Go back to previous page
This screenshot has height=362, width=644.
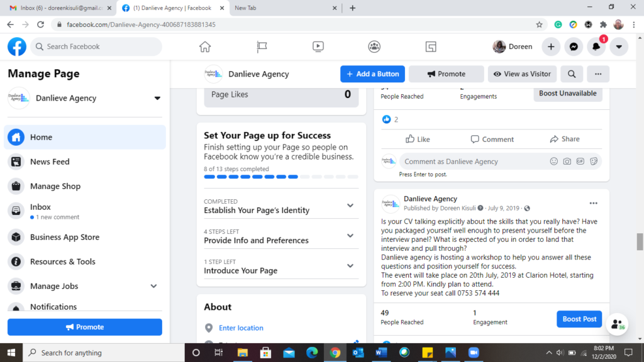click(x=10, y=25)
